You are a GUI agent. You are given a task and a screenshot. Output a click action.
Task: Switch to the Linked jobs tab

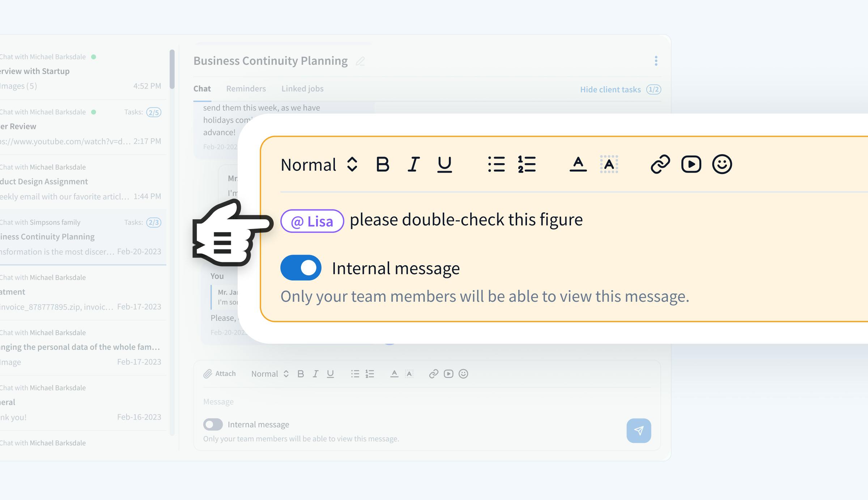(x=302, y=89)
